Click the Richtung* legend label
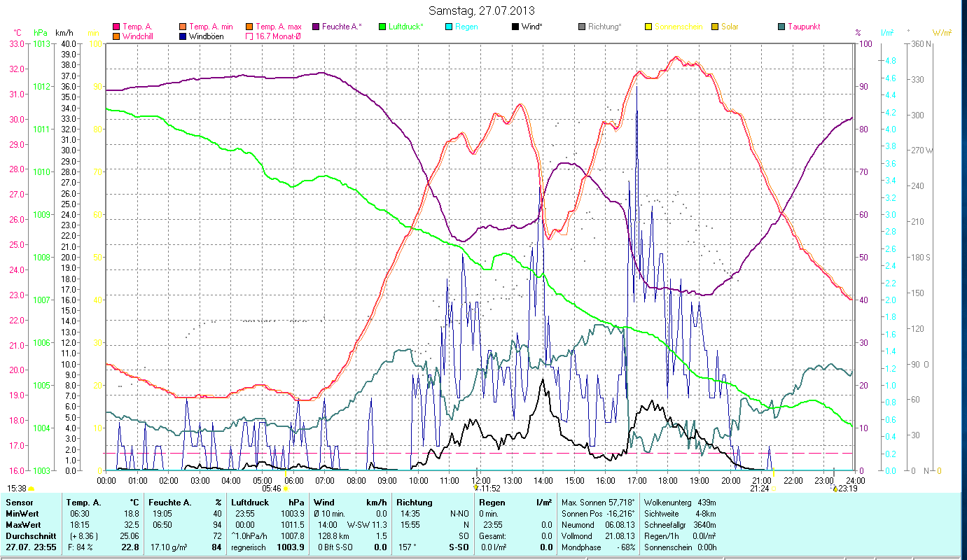The width and height of the screenshot is (967, 560). point(605,27)
